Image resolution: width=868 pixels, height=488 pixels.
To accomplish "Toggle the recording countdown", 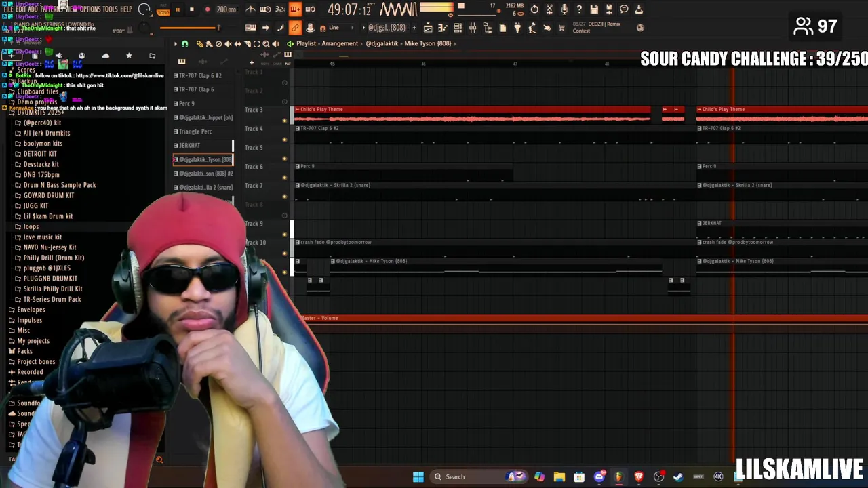I will [x=280, y=9].
